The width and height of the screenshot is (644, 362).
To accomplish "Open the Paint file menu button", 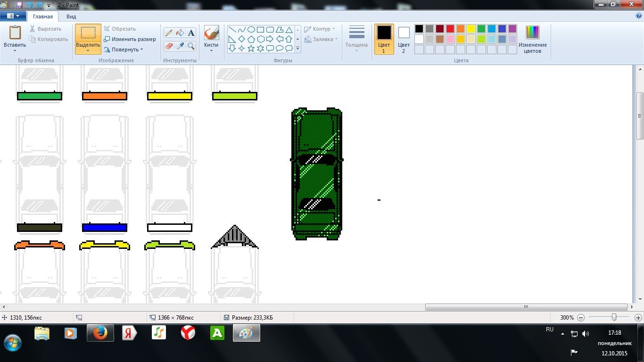I will 13,16.
